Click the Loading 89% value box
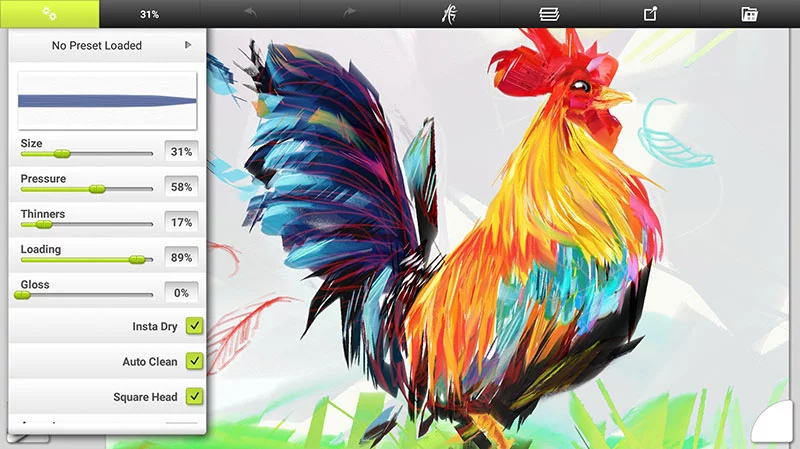The width and height of the screenshot is (800, 449). point(181,258)
